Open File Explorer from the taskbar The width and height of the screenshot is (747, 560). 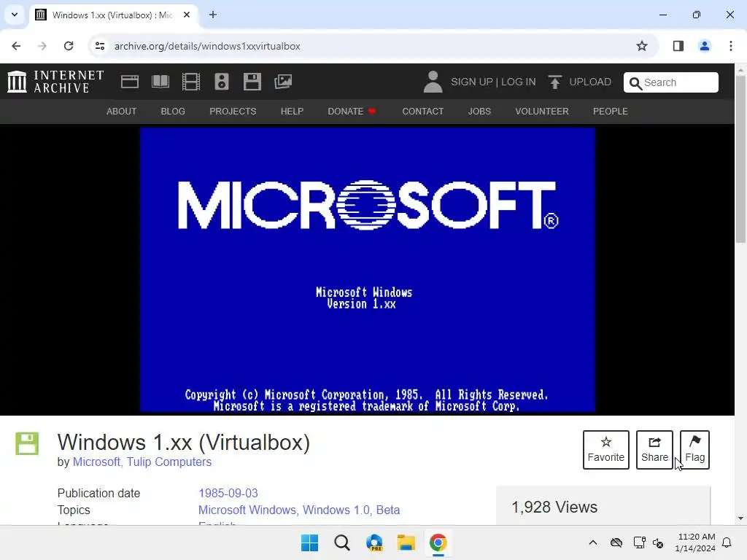(406, 542)
